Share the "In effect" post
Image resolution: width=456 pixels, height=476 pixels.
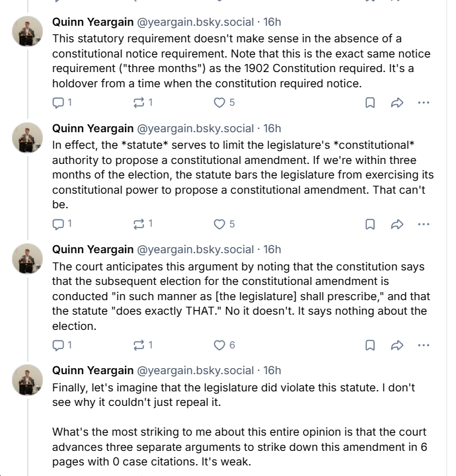(397, 224)
